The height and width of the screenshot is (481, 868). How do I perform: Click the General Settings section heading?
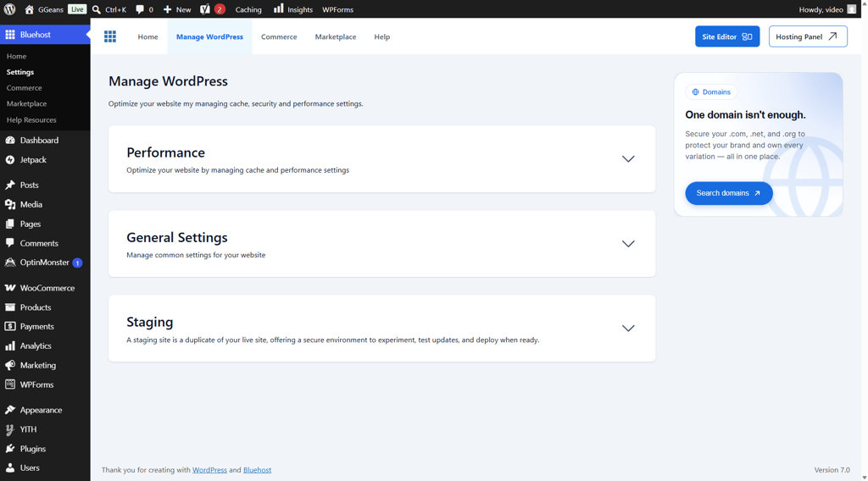(176, 237)
